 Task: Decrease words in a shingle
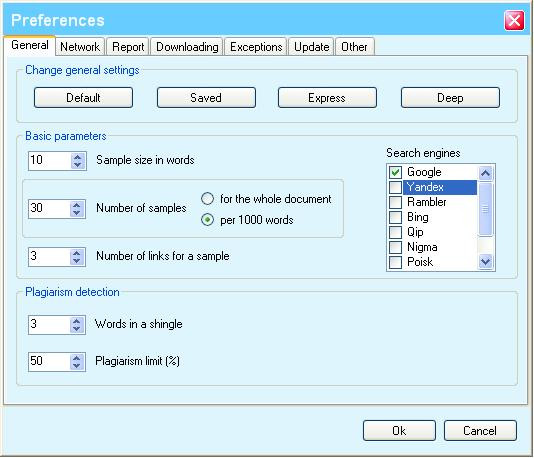[77, 329]
